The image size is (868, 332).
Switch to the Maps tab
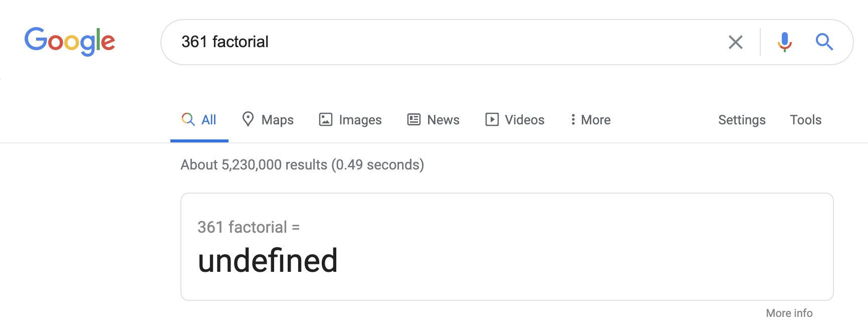[268, 120]
